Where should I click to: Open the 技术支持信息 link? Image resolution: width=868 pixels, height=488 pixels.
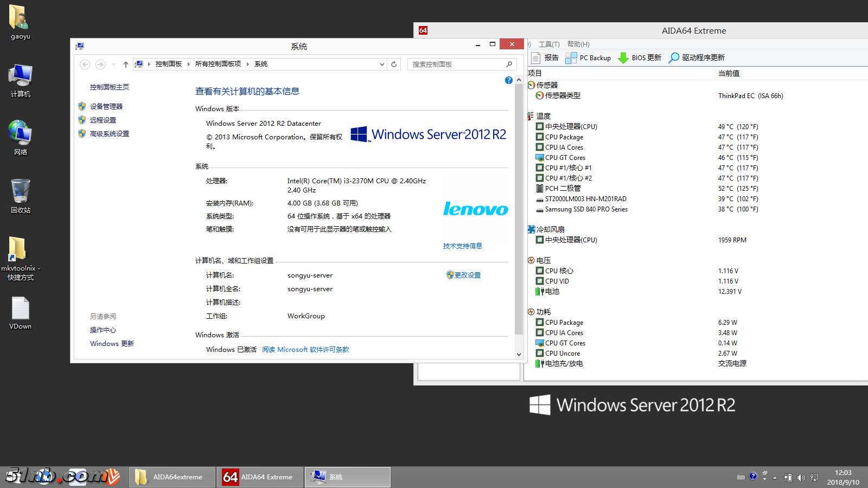[x=462, y=246]
